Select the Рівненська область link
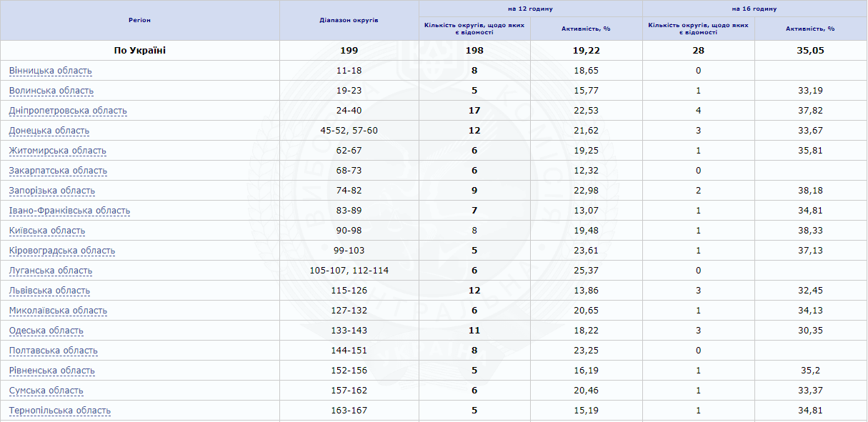This screenshot has width=868, height=422. [x=52, y=371]
